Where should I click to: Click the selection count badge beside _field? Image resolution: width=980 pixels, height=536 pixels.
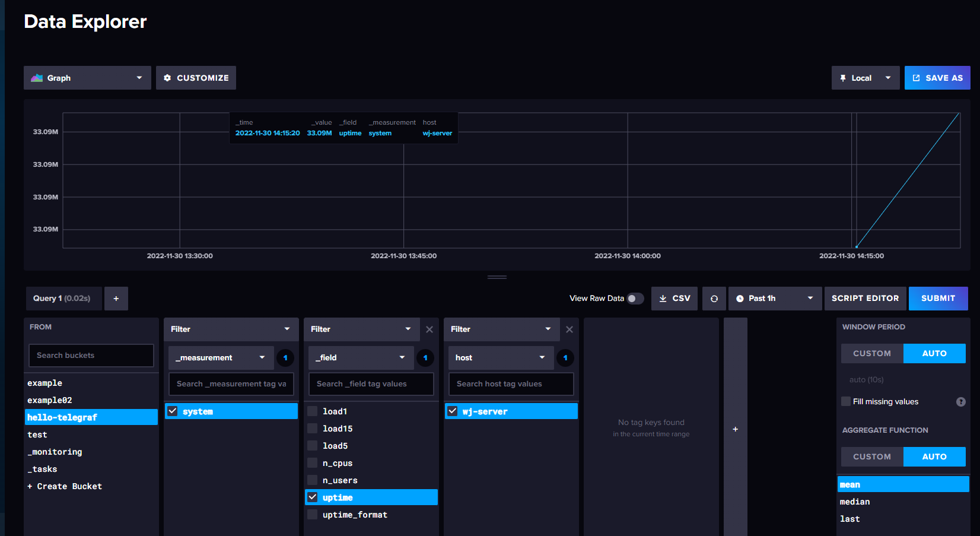click(x=425, y=358)
